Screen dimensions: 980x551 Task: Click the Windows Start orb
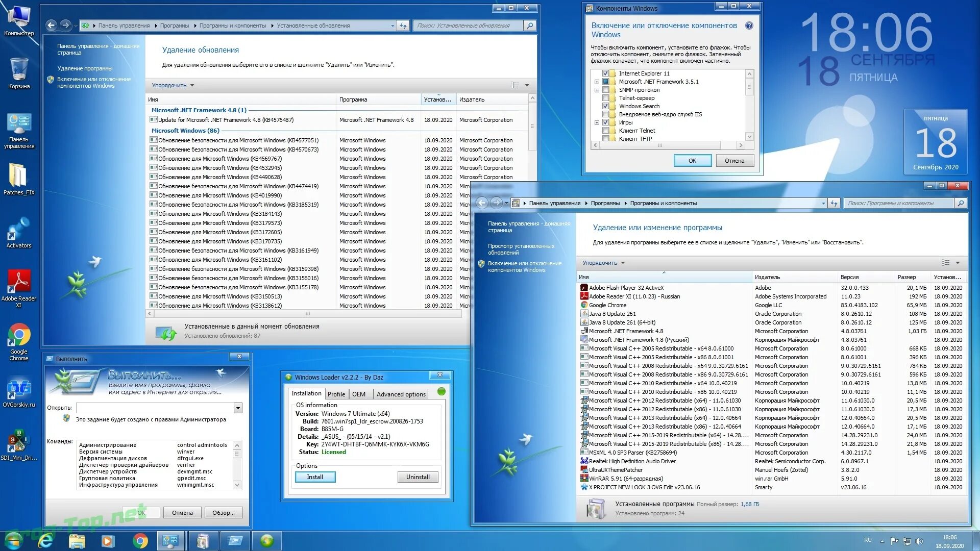(14, 540)
